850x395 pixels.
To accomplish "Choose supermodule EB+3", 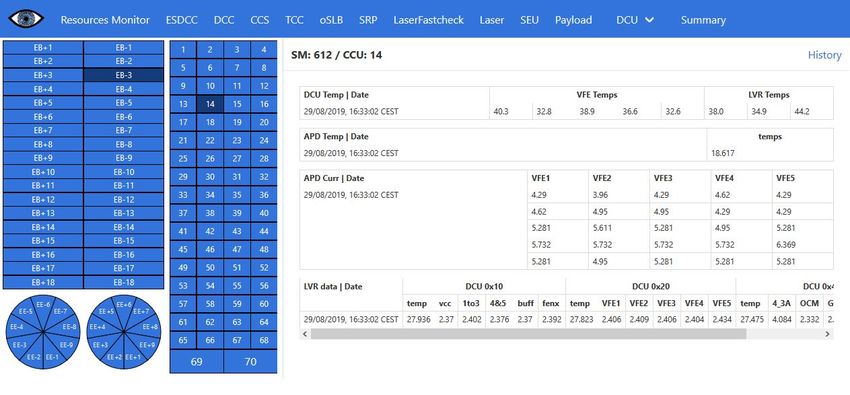I will pyautogui.click(x=43, y=75).
